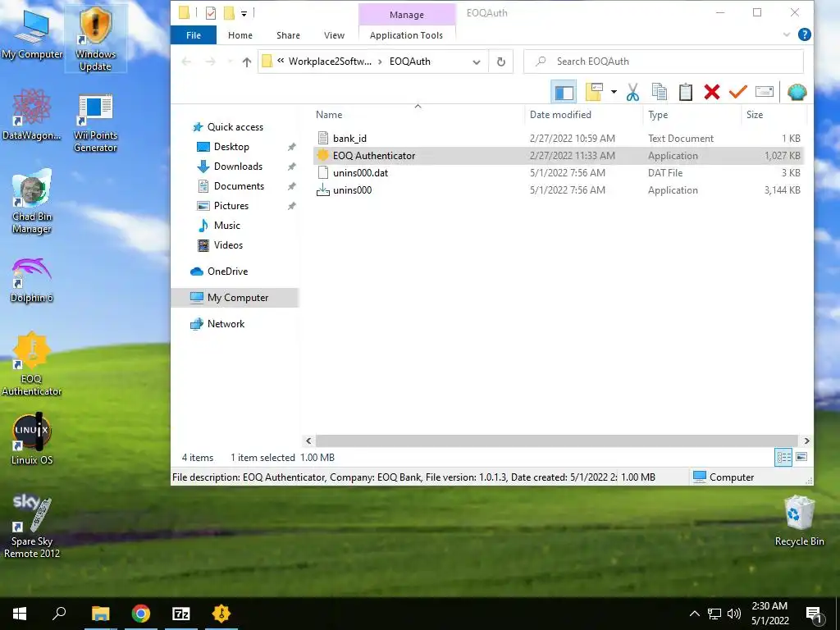840x630 pixels.
Task: Open arrow after Workplace2Softw... in address bar
Action: (380, 62)
